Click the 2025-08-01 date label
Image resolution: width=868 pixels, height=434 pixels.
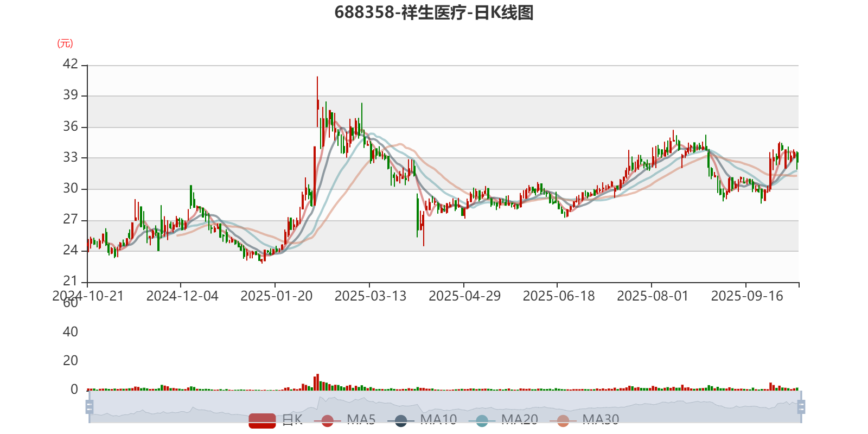653,296
